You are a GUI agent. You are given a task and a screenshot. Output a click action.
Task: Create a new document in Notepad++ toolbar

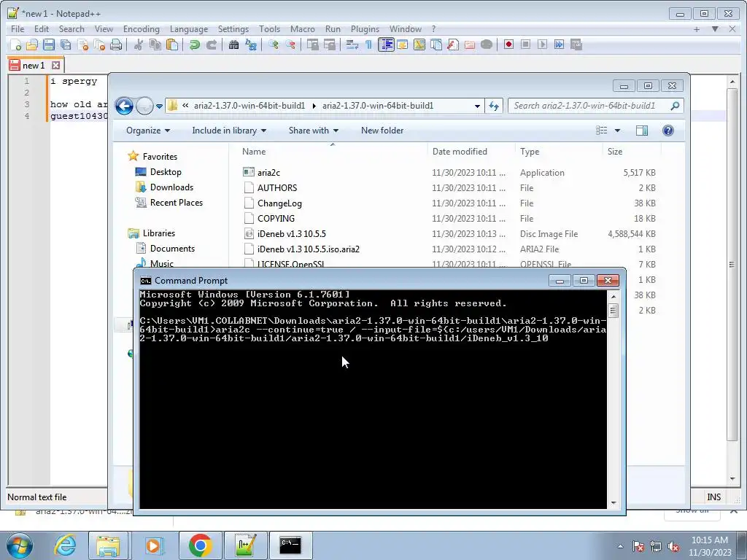(x=15, y=44)
